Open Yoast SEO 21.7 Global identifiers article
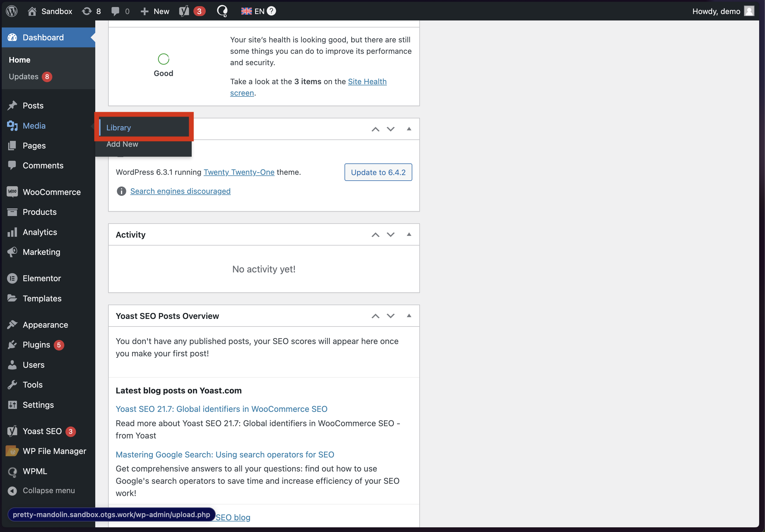This screenshot has width=765, height=532. (x=221, y=409)
